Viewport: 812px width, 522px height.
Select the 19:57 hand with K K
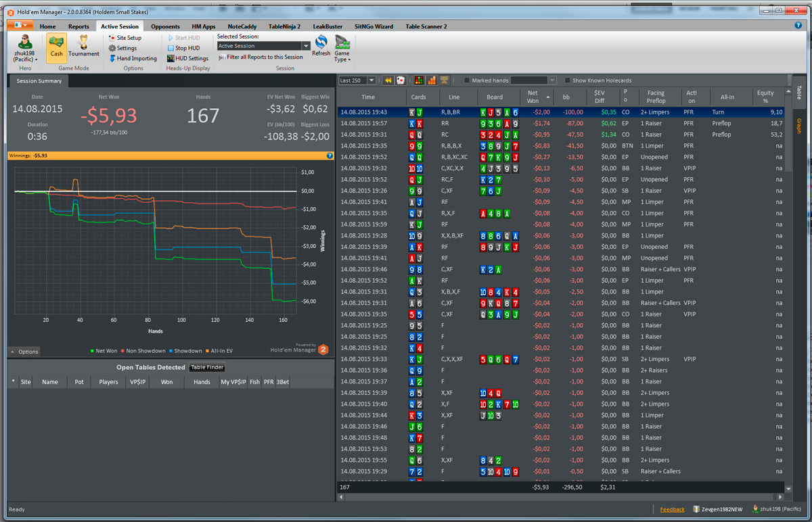561,123
